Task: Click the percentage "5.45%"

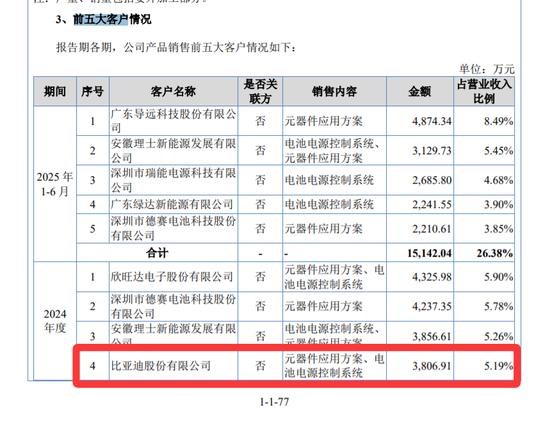Action: tap(498, 150)
